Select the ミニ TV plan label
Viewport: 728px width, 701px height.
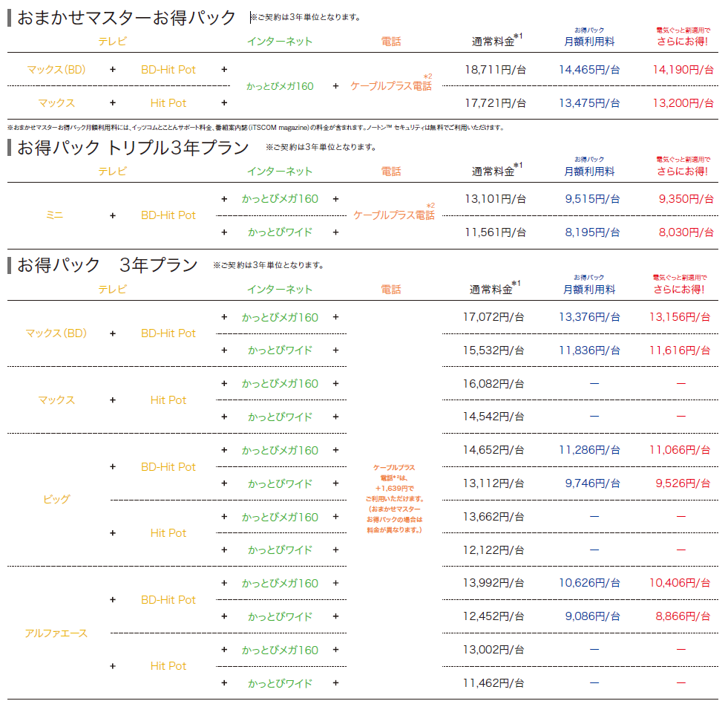[54, 215]
